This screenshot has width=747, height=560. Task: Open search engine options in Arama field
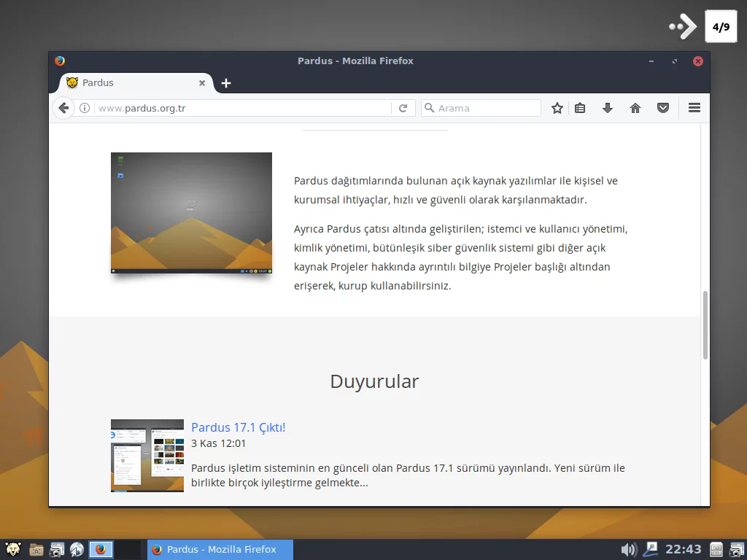430,107
